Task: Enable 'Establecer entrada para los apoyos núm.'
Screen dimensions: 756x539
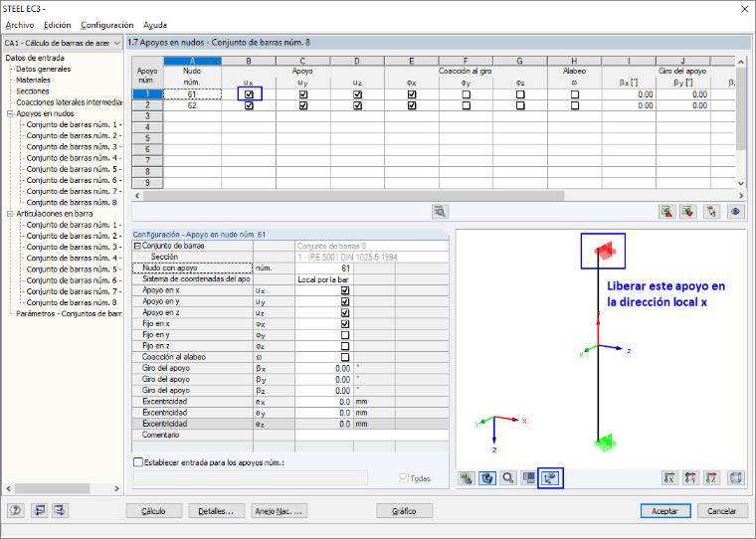Action: 138,462
